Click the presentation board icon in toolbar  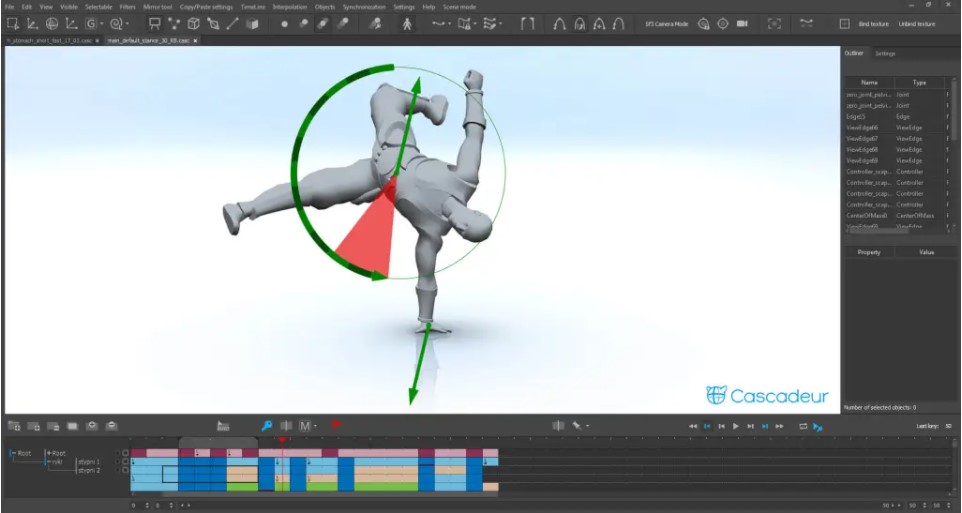(x=154, y=23)
